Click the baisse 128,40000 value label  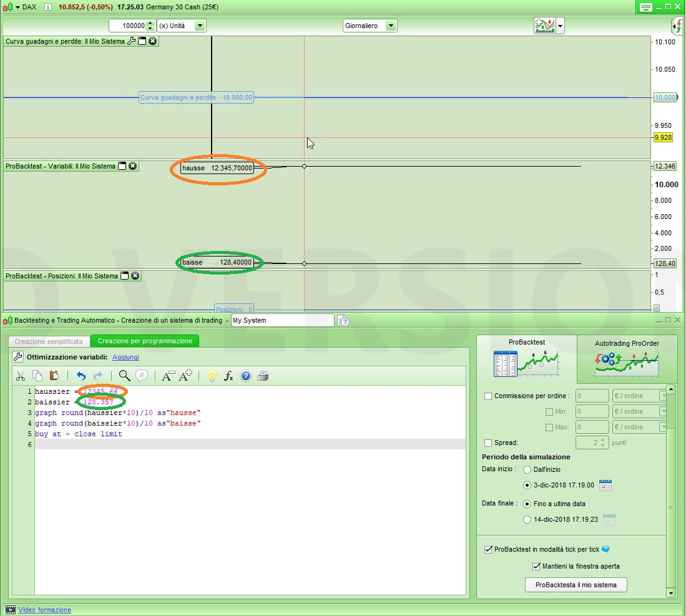pyautogui.click(x=217, y=263)
